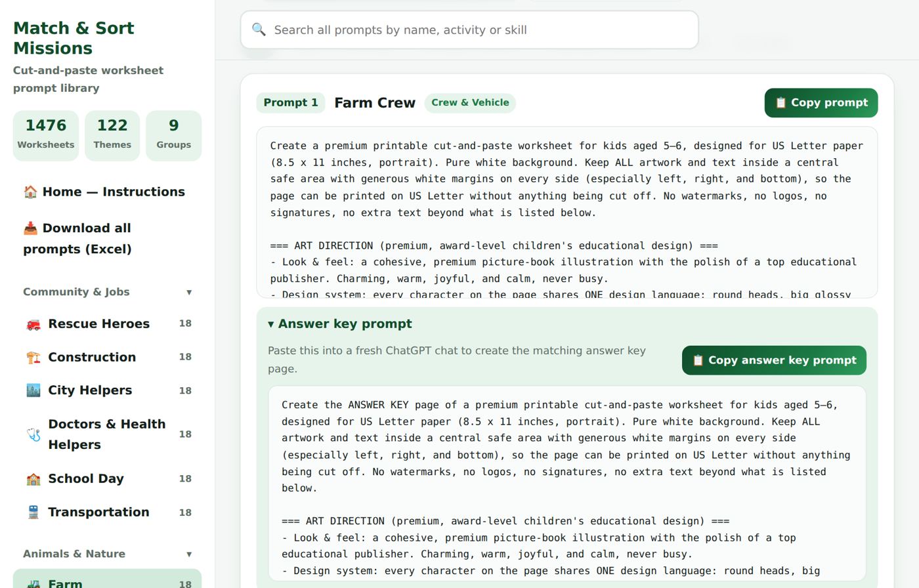Click the 9 Groups stat card
Image resolution: width=919 pixels, height=588 pixels.
pyautogui.click(x=174, y=136)
